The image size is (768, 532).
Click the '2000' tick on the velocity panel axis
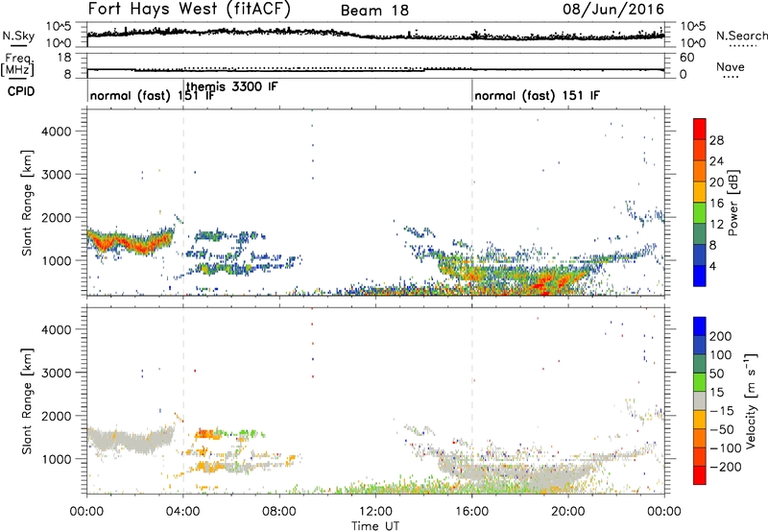[x=57, y=416]
